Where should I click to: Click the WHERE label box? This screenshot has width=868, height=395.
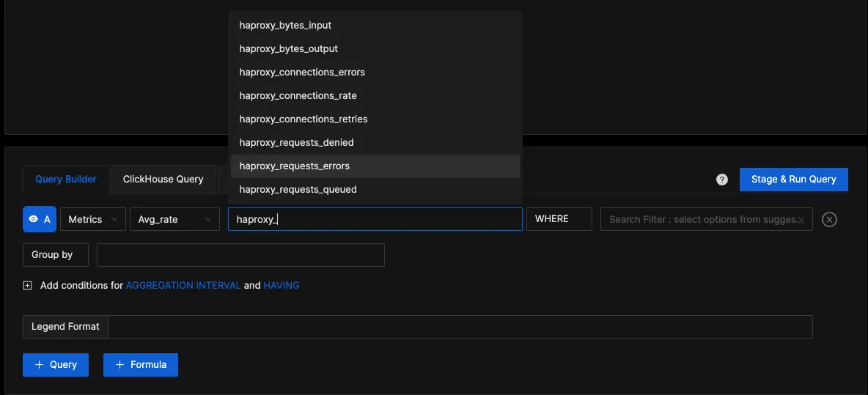(x=559, y=219)
